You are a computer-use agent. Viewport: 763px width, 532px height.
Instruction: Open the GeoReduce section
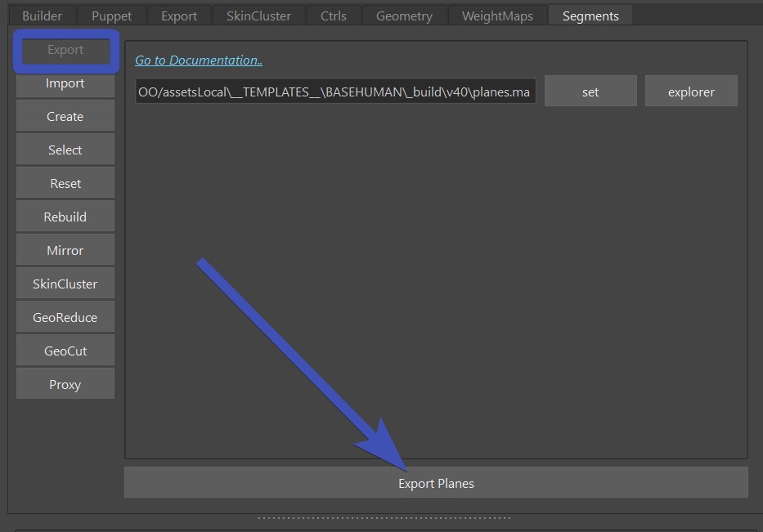coord(65,318)
